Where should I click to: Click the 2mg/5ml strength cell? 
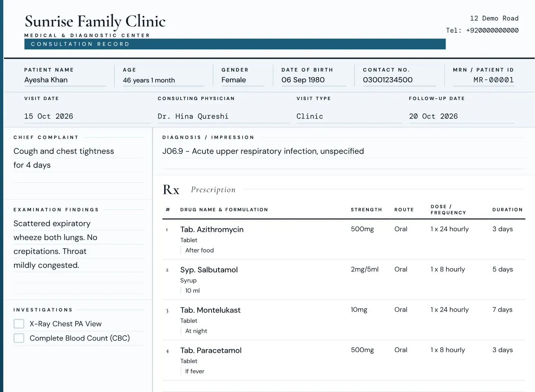pyautogui.click(x=365, y=269)
